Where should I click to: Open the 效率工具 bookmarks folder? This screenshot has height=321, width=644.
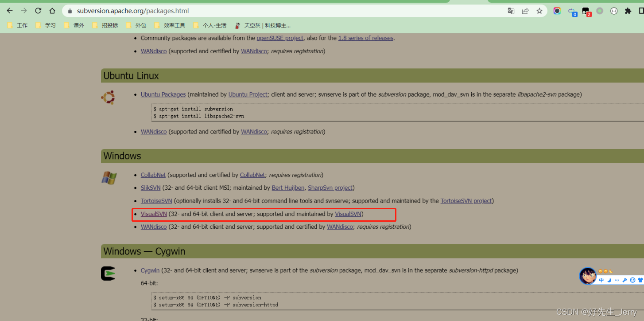coord(170,25)
